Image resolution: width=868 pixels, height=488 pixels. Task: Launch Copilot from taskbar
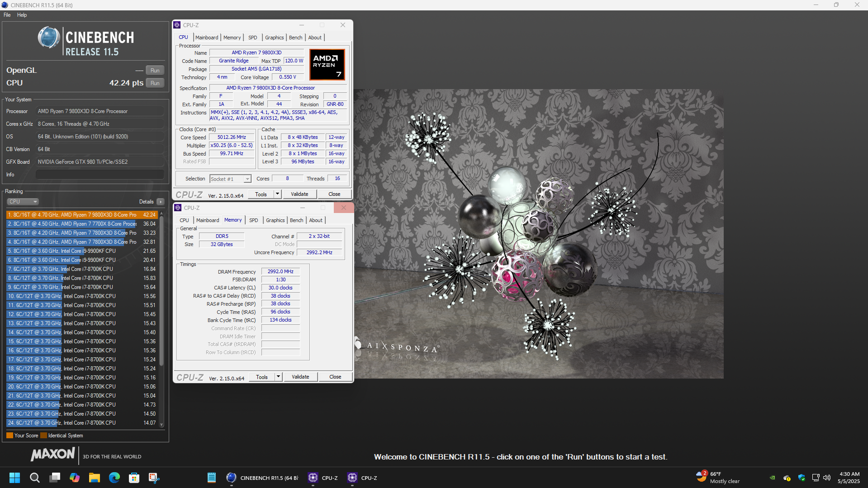tap(75, 478)
